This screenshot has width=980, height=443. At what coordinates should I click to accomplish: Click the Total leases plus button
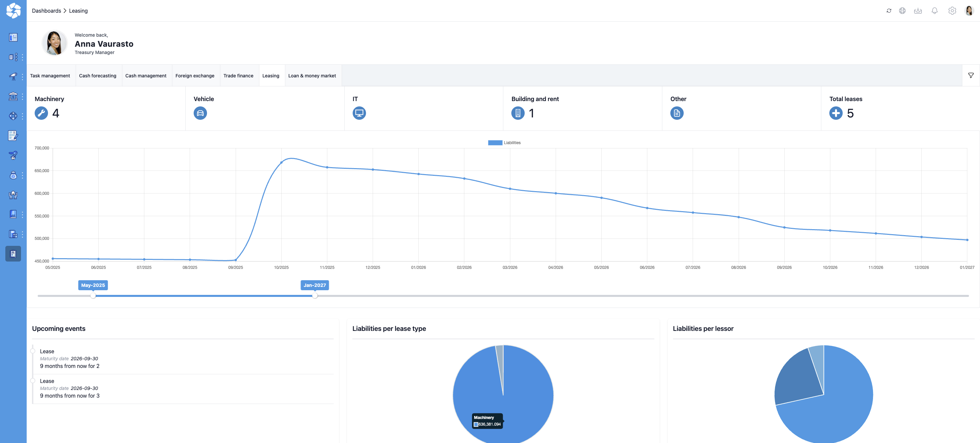pyautogui.click(x=836, y=113)
